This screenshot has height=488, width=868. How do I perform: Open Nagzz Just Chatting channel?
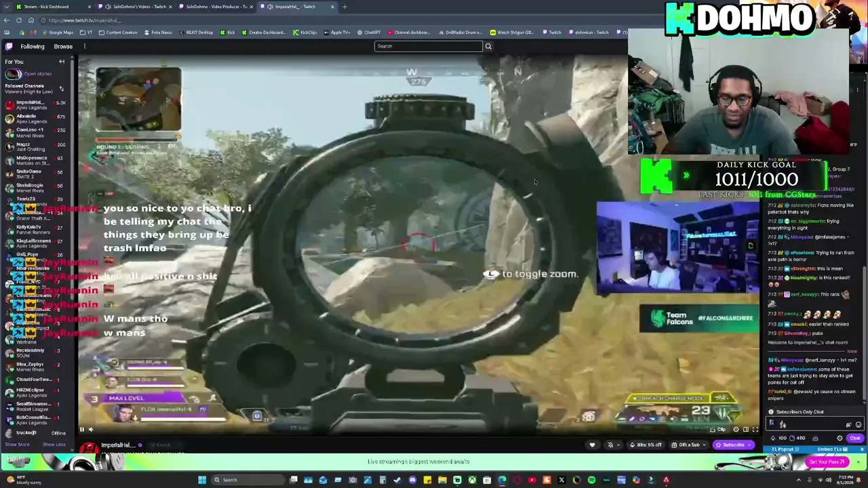(35, 146)
